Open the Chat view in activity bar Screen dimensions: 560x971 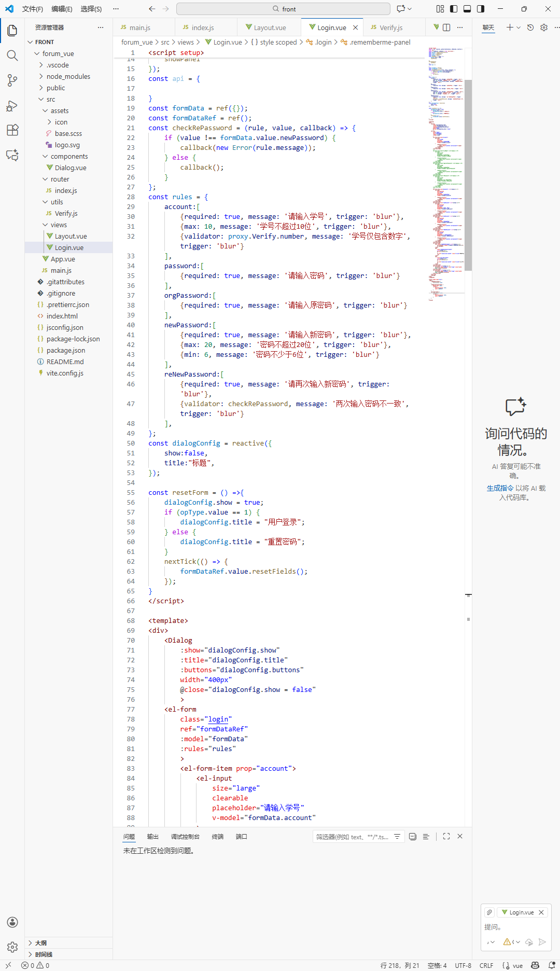point(12,155)
